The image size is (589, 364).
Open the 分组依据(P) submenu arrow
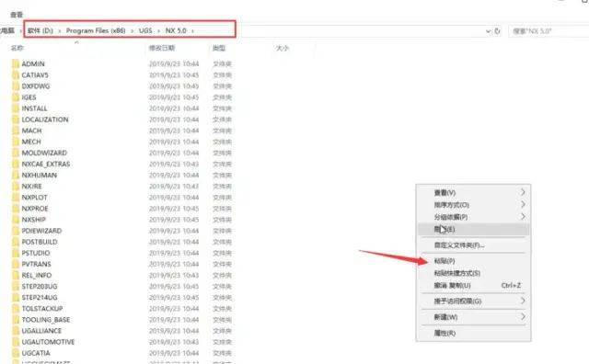523,217
